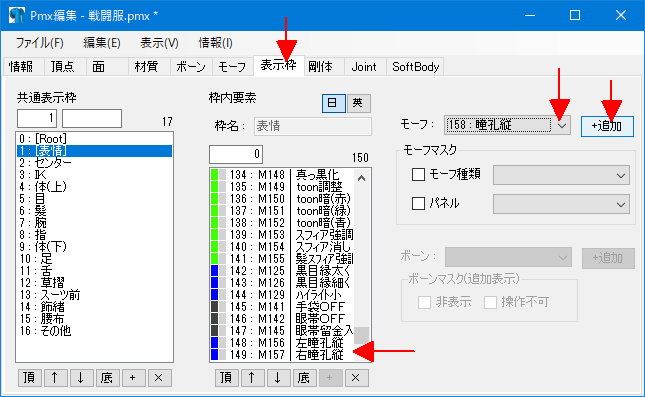This screenshot has height=397, width=645.
Task: Select element 139 : M153 スフィア強調
Action: 282,235
